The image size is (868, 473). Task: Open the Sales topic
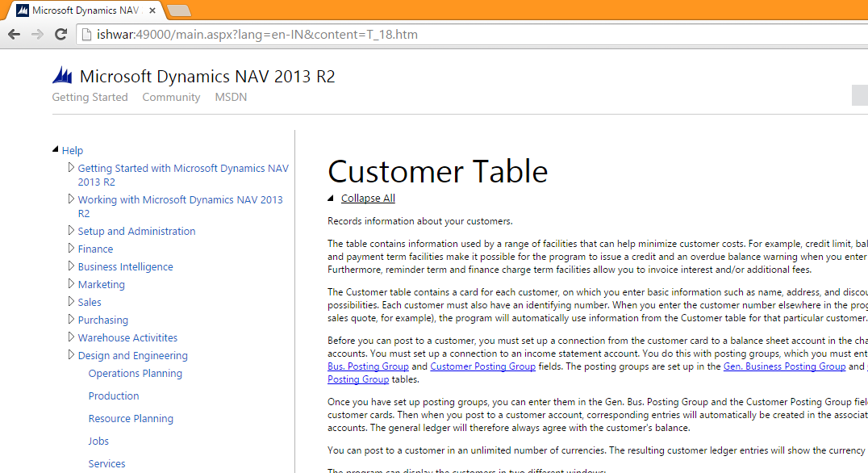[89, 303]
